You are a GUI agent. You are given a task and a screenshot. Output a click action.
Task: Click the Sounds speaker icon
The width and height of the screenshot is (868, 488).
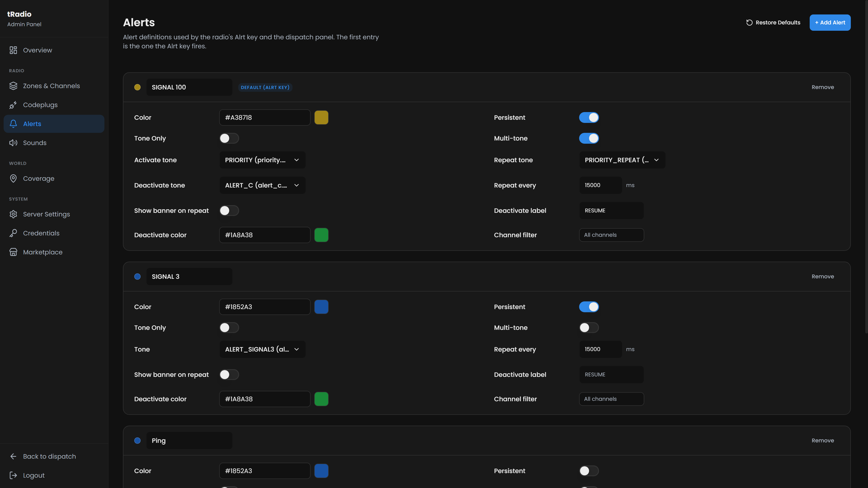pyautogui.click(x=13, y=143)
